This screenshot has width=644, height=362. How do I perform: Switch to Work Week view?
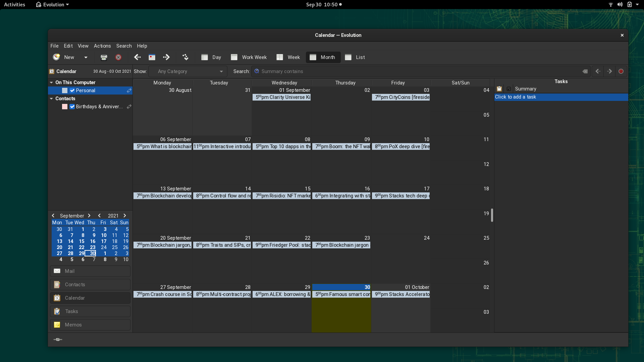(x=249, y=57)
